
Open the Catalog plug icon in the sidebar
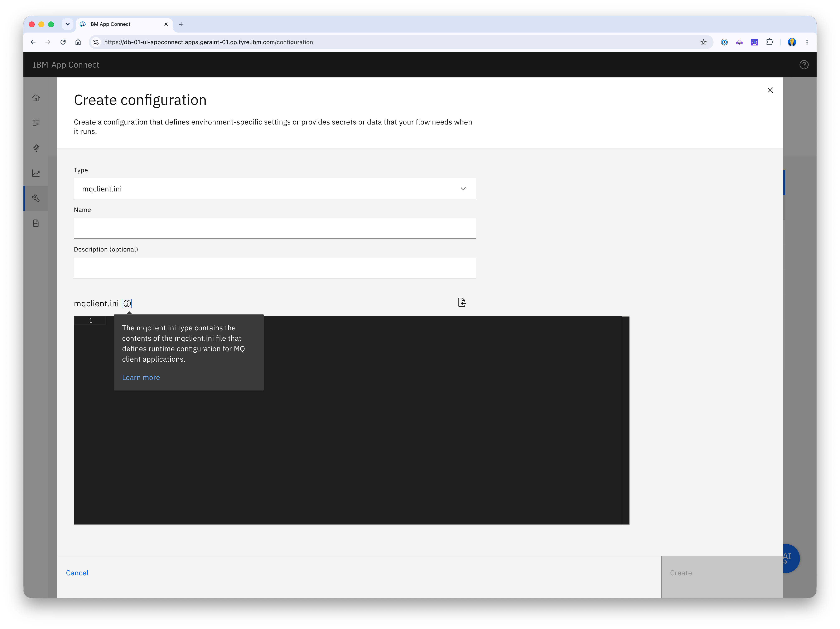click(x=36, y=148)
